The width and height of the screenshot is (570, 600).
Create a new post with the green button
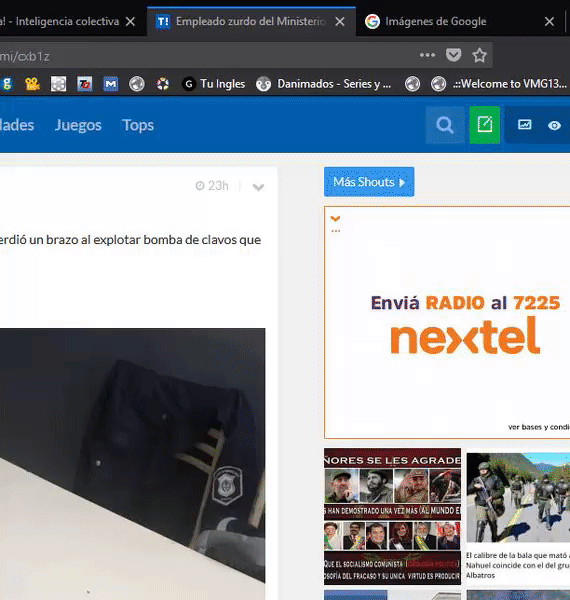[485, 125]
